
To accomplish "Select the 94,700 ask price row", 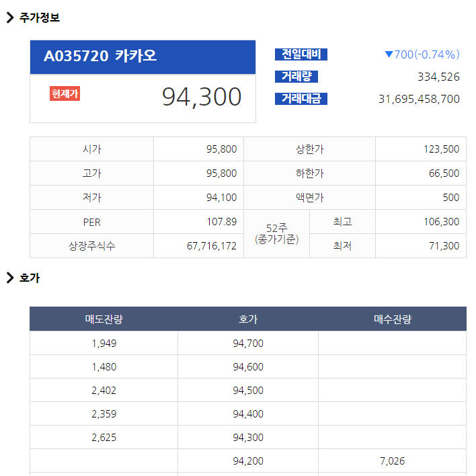I will (x=248, y=344).
